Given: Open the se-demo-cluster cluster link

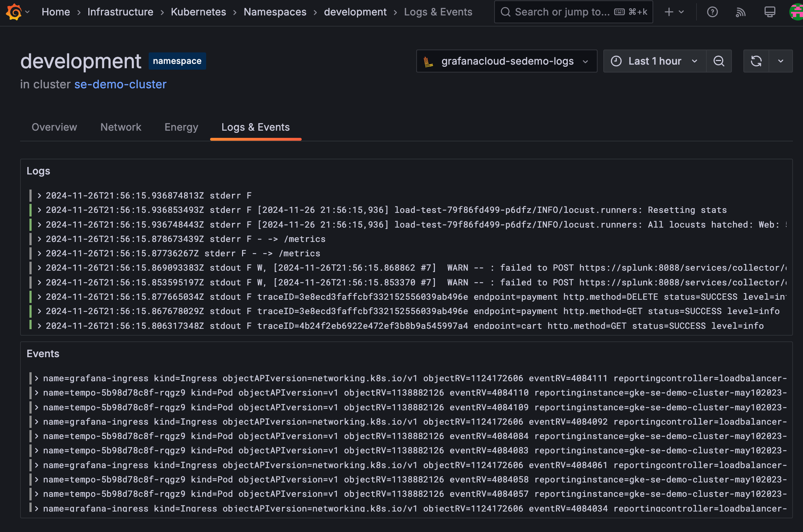Looking at the screenshot, I should click(x=120, y=84).
